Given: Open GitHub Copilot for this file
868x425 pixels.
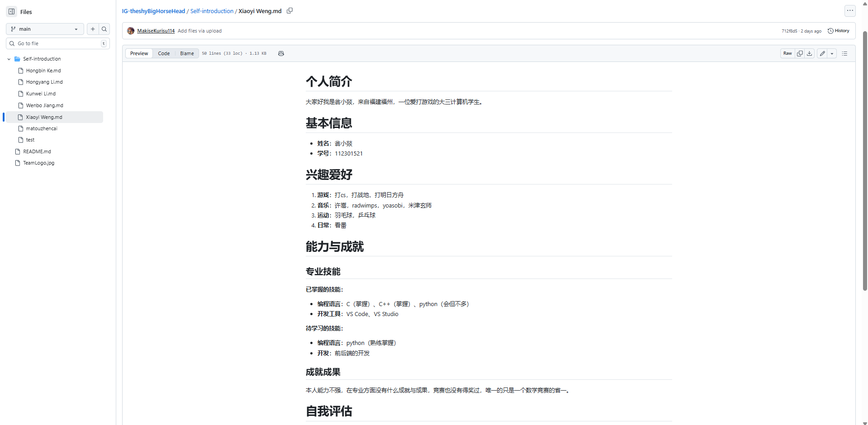Looking at the screenshot, I should [x=281, y=53].
